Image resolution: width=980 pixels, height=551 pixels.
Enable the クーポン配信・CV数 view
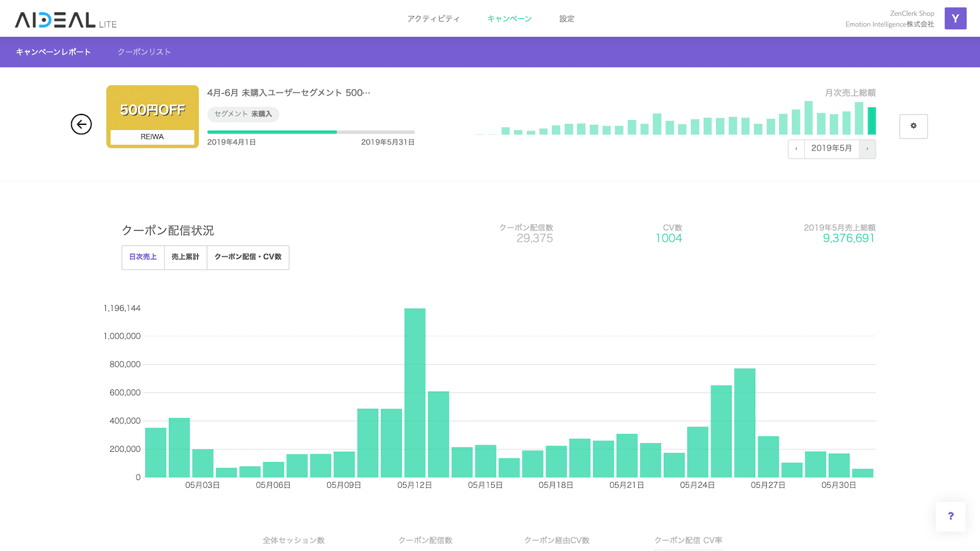click(248, 257)
